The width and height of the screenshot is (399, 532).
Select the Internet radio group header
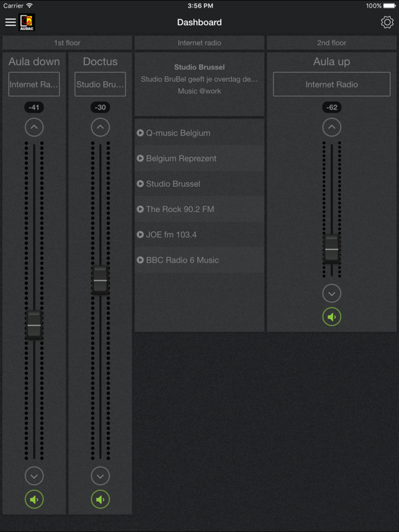199,43
